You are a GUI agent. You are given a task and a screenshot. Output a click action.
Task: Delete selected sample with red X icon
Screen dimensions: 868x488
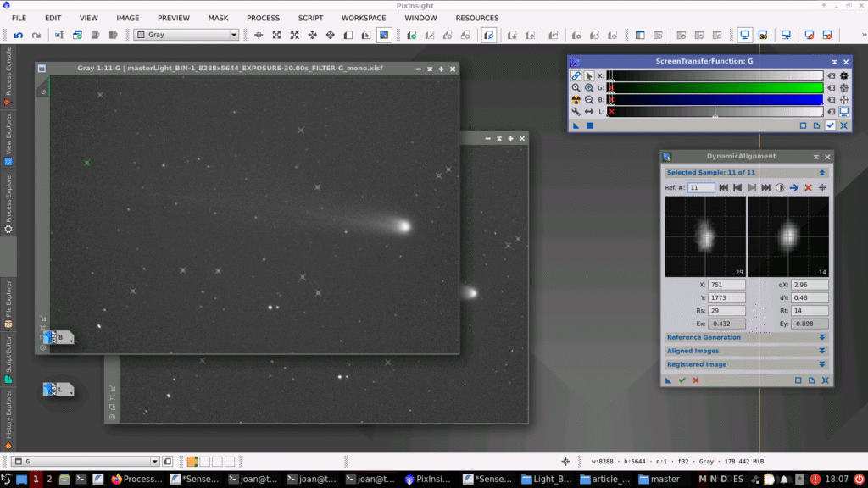pyautogui.click(x=808, y=187)
